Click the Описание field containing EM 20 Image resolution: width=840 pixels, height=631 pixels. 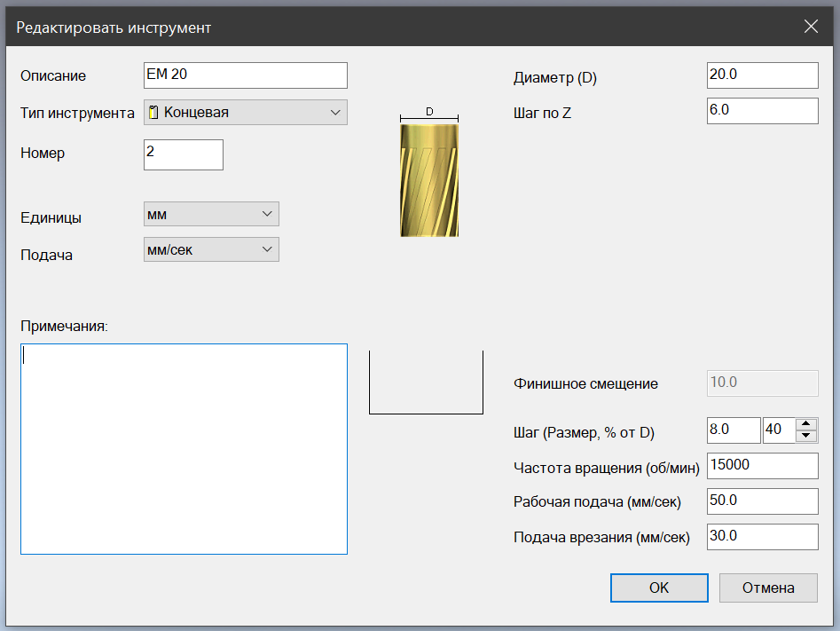pos(245,75)
